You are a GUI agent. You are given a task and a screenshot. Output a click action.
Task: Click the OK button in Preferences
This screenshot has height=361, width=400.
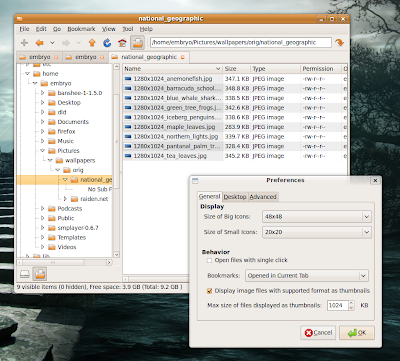pos(357,333)
